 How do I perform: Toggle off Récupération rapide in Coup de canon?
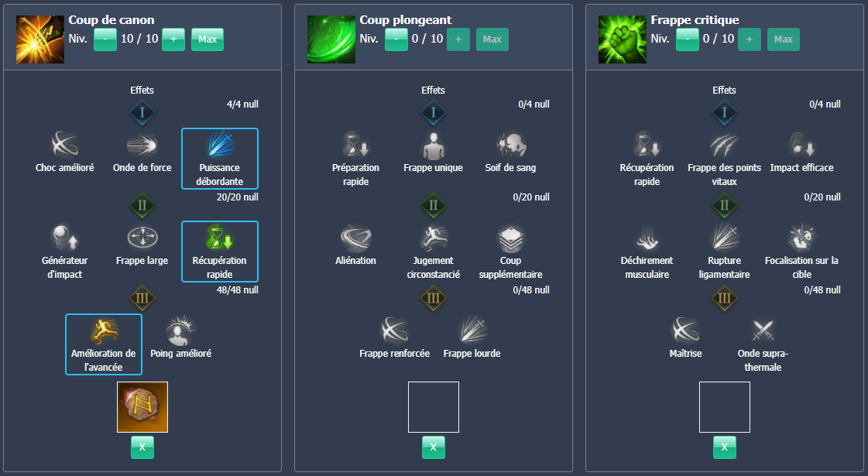(220, 252)
